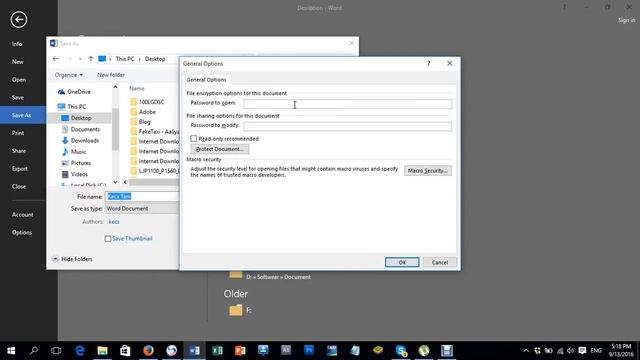Click the Name column header
This screenshot has width=640, height=360.
[x=137, y=88]
